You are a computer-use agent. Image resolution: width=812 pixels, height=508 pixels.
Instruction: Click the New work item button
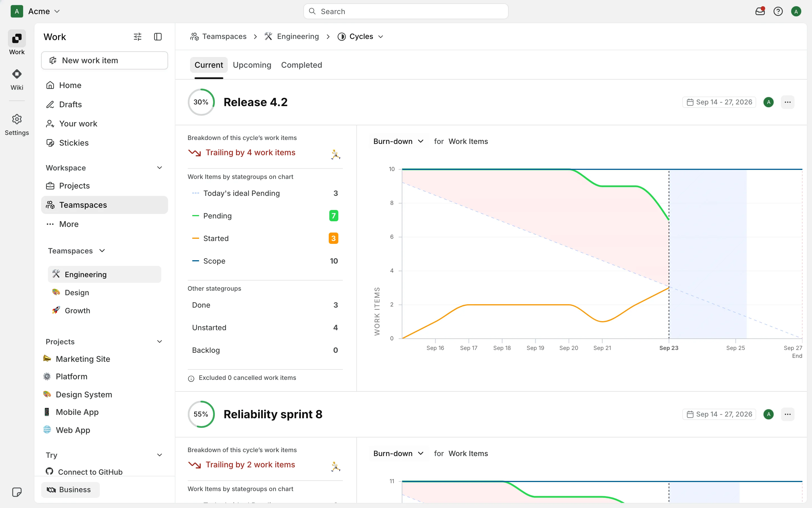coord(104,60)
